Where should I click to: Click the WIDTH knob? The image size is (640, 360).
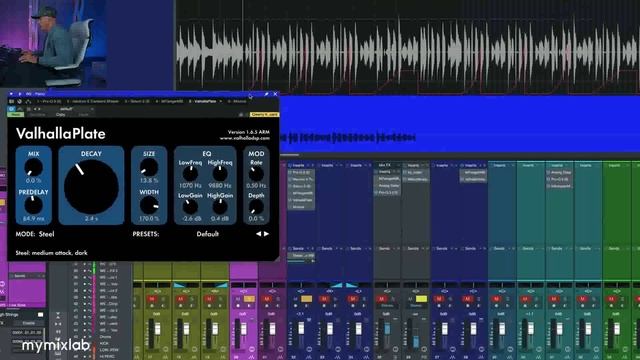tap(149, 205)
